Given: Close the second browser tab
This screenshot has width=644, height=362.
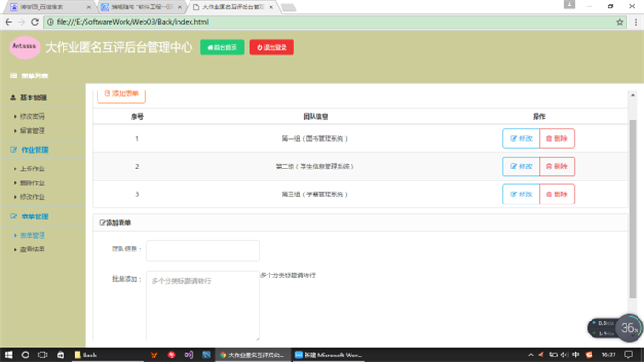Looking at the screenshot, I should click(180, 7).
